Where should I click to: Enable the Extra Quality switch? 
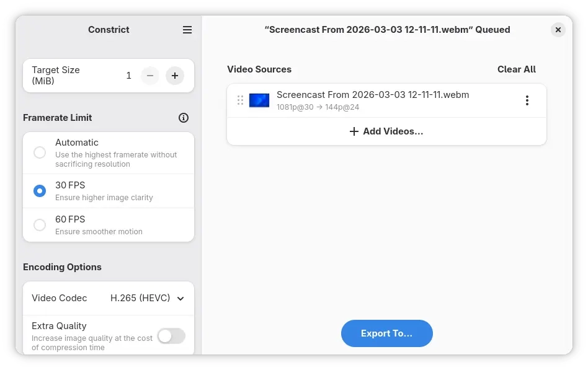pos(171,336)
